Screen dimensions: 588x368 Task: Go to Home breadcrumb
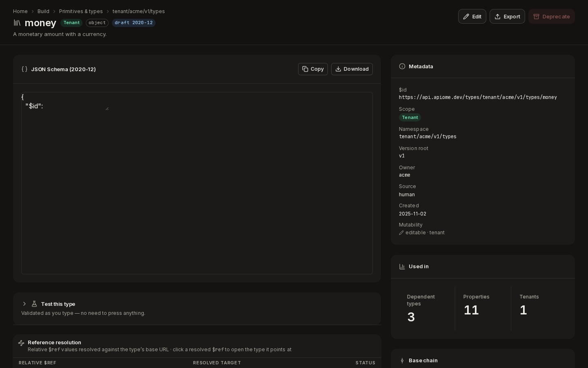[20, 11]
